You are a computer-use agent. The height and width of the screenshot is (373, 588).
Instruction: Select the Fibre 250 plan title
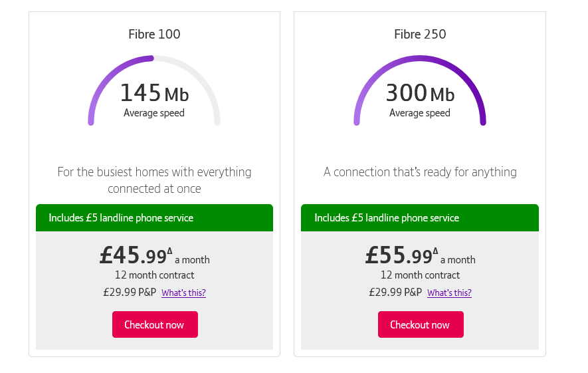(420, 34)
